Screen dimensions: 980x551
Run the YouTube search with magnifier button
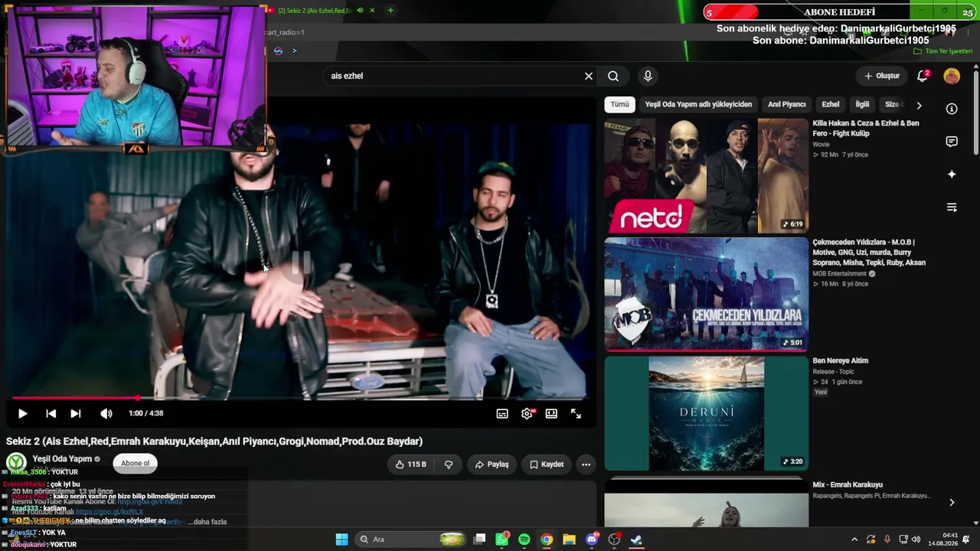click(613, 76)
